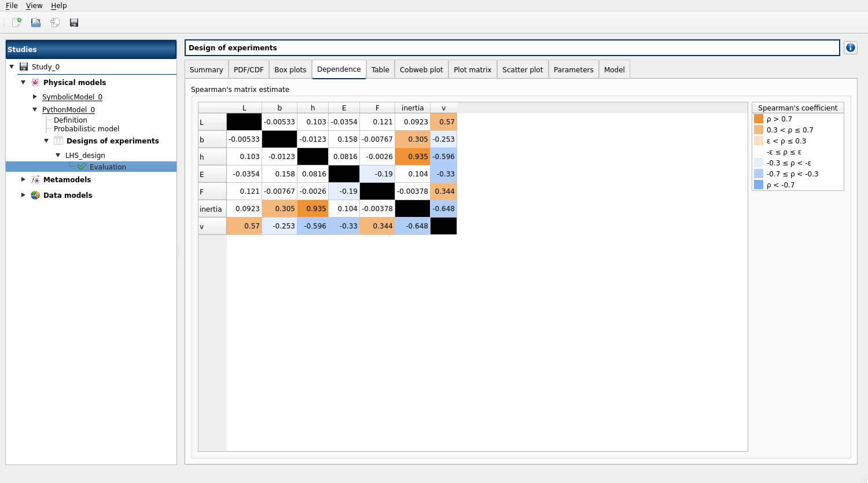
Task: Select the Dependence tab
Action: point(339,69)
